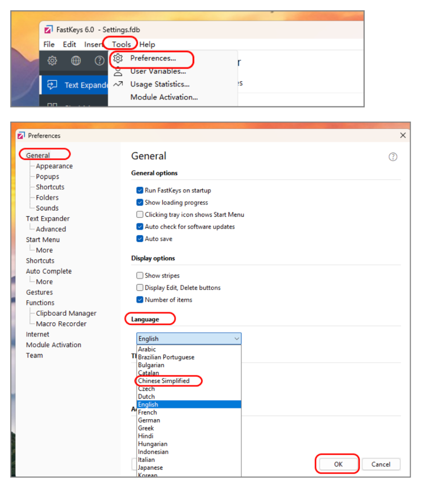Open the Edit menu

(x=69, y=44)
